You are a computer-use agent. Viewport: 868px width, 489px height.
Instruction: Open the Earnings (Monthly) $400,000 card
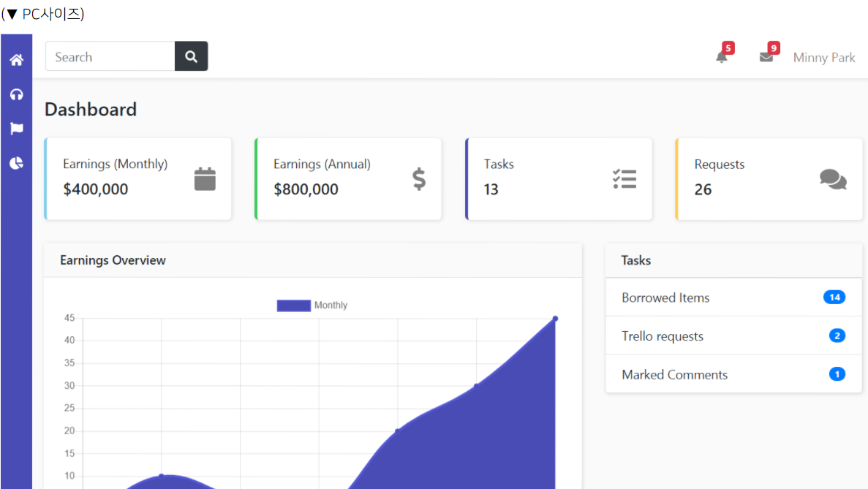[137, 178]
